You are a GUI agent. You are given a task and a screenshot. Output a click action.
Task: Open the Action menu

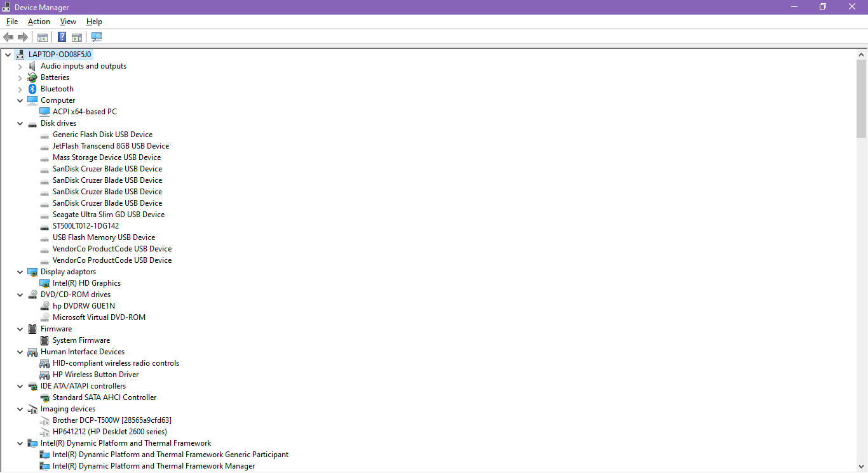39,22
